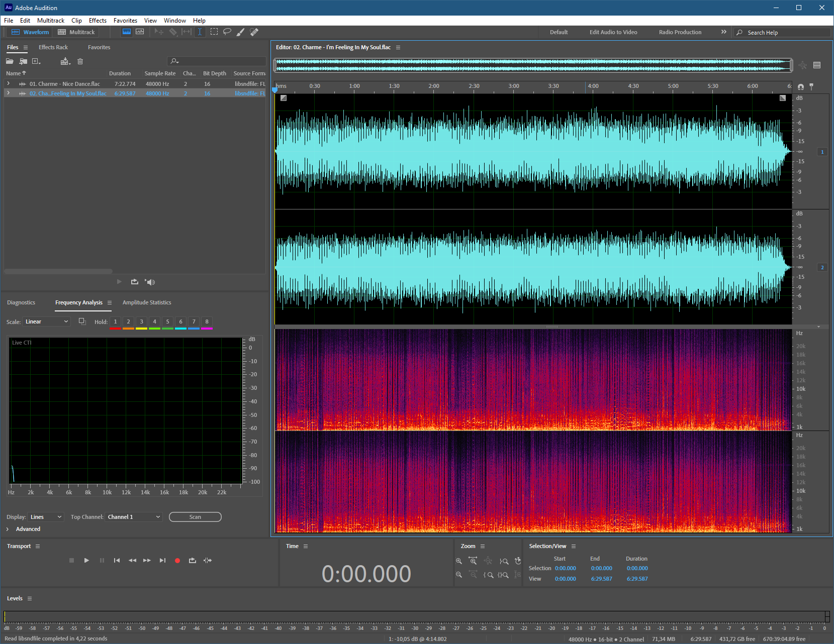Open the Window menu
Viewport: 834px width, 644px height.
[x=175, y=21]
